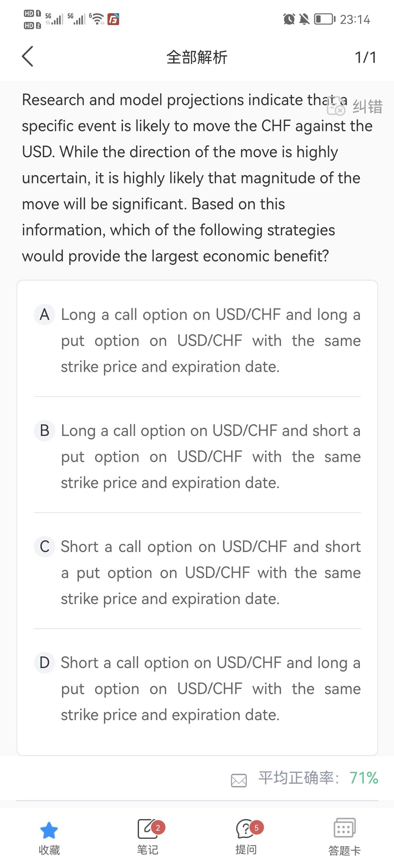
Task: Tap the 全部解析 page title
Action: tap(197, 57)
